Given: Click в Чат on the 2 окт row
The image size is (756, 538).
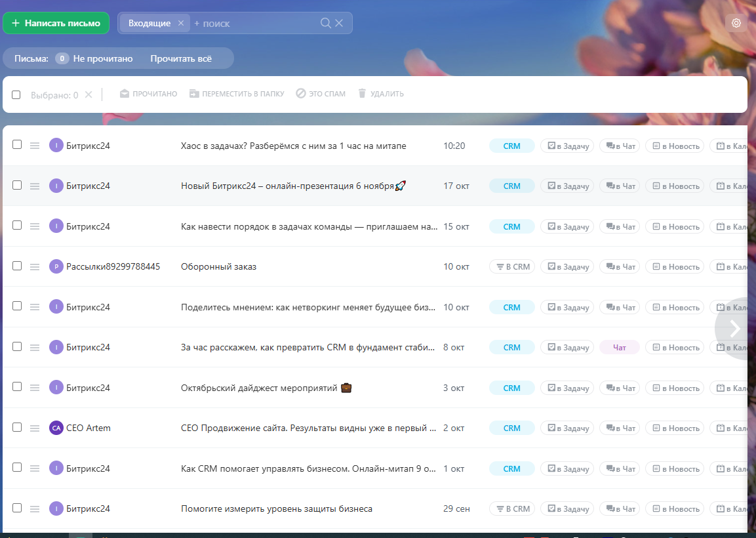Looking at the screenshot, I should pyautogui.click(x=620, y=428).
